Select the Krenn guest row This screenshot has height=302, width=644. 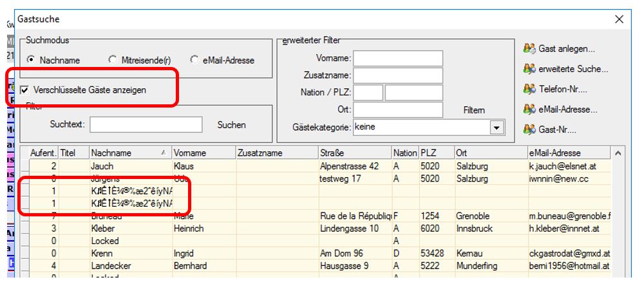pos(316,254)
